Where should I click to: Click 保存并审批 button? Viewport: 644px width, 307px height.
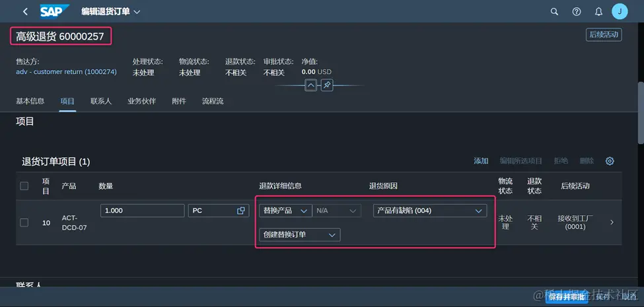coord(567,297)
